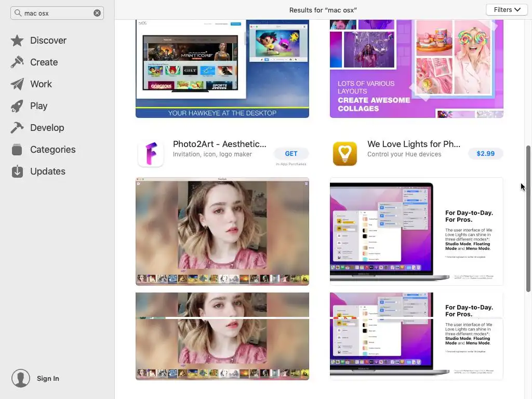Open Create Awesome Collages screenshot
The height and width of the screenshot is (399, 532).
point(416,69)
